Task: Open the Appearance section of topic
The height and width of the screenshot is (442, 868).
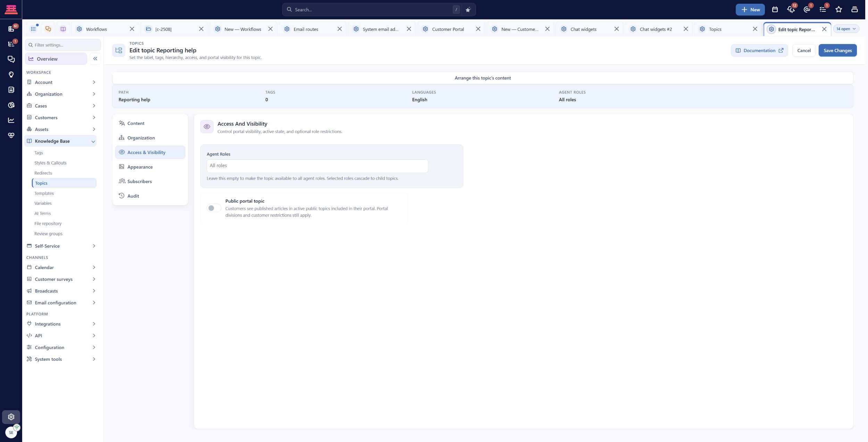Action: [x=150, y=167]
